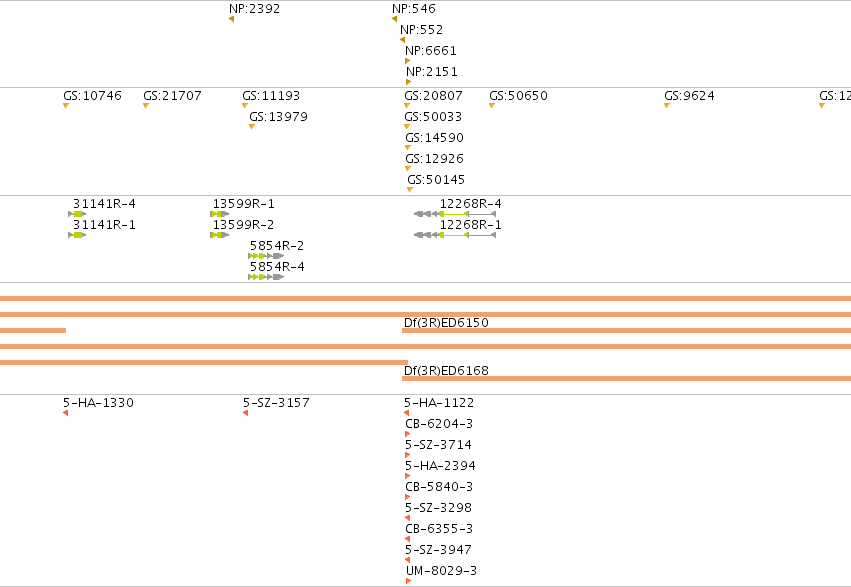This screenshot has width=851, height=587.
Task: Click the 31141R-1 gene glyph
Action: [77, 235]
